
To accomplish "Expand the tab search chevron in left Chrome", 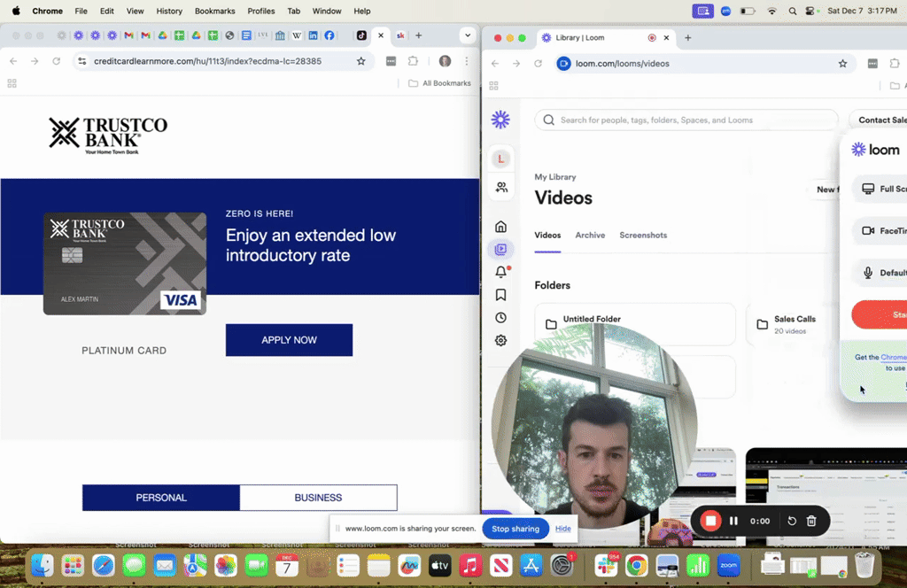I will 468,35.
